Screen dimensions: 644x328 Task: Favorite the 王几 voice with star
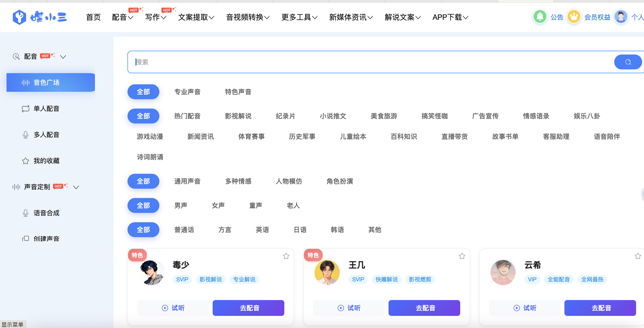(462, 256)
